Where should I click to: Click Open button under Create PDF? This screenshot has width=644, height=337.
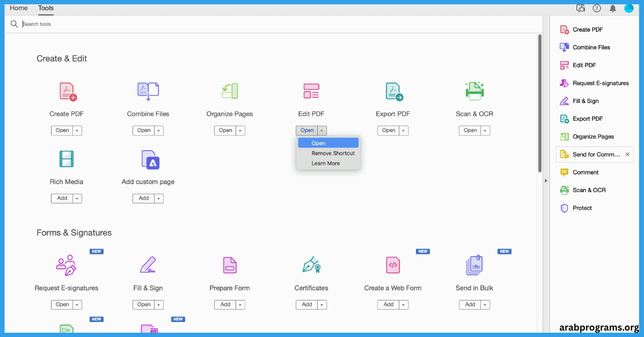62,130
